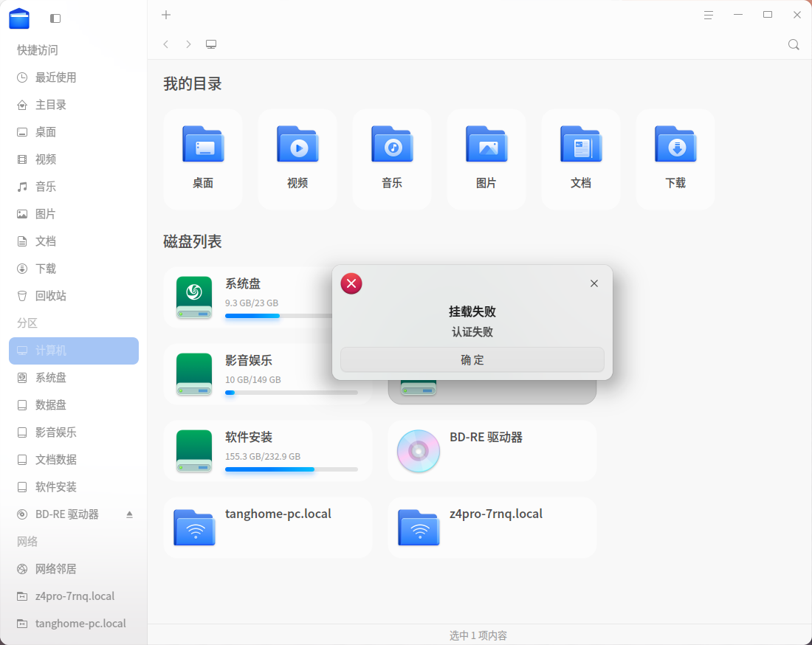This screenshot has height=645, width=812.
Task: Open 下载 in sidebar
Action: [74, 269]
